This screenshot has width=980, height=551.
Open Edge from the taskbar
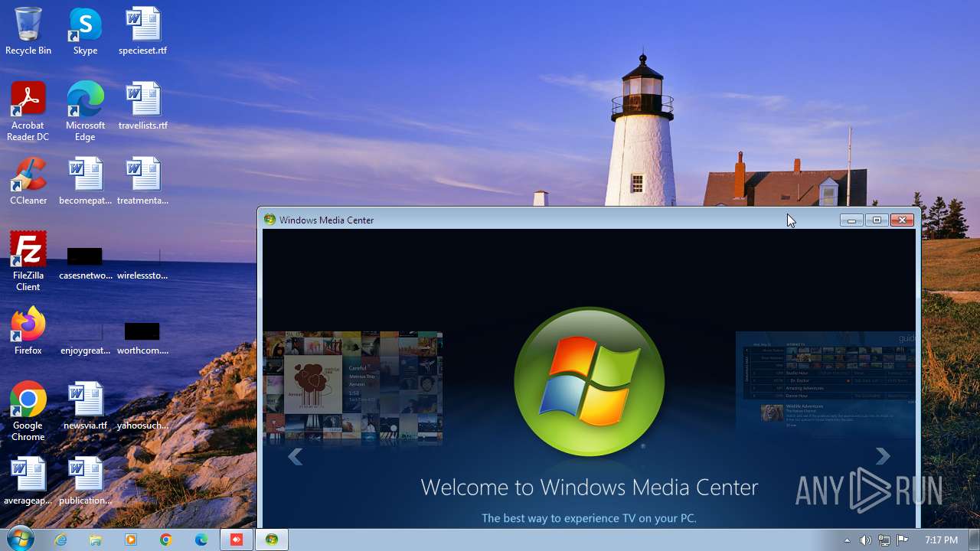(x=201, y=540)
